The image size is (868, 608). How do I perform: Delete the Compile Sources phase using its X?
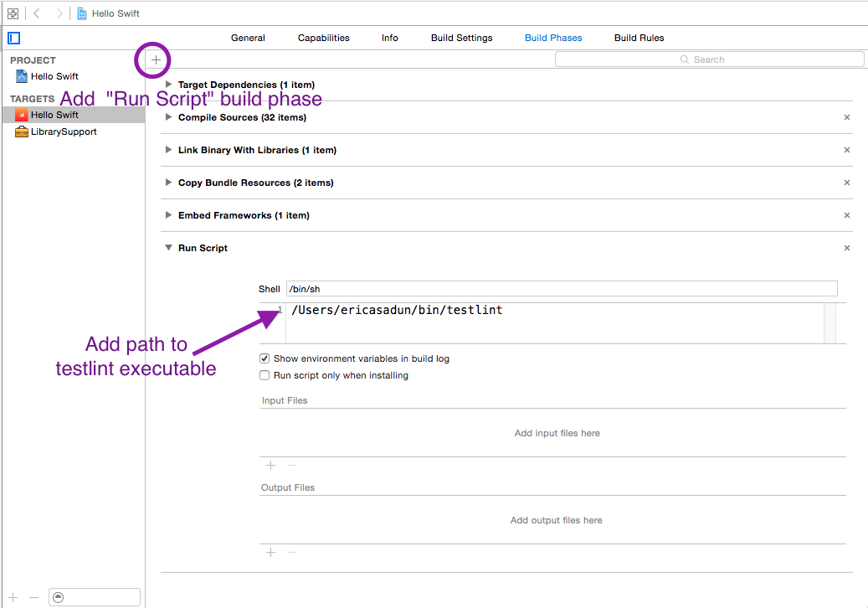click(x=846, y=117)
